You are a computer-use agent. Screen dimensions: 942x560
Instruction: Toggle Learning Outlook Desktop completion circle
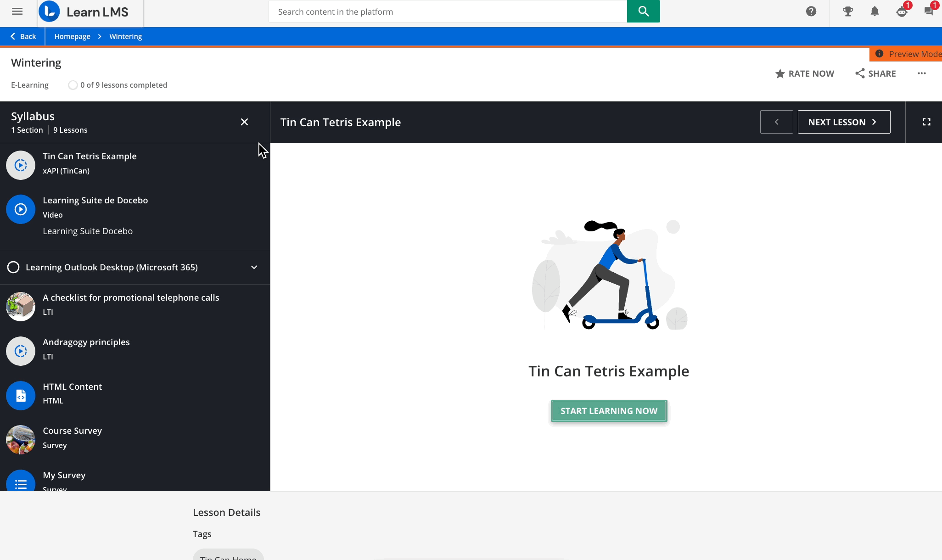point(14,267)
